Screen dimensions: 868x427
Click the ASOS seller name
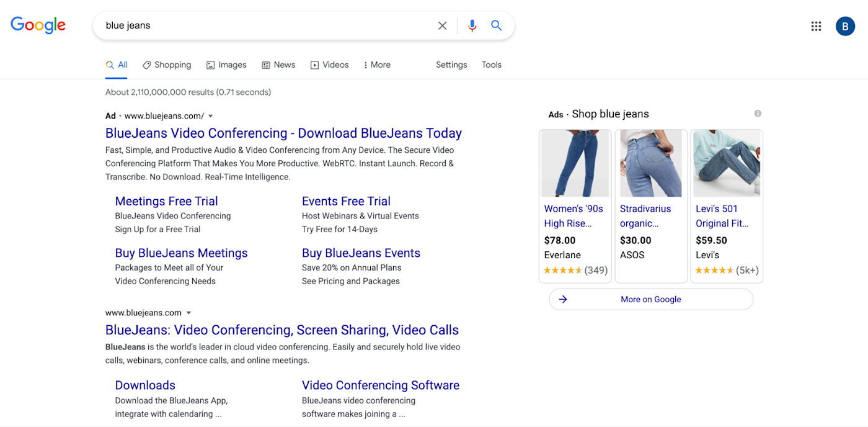632,255
